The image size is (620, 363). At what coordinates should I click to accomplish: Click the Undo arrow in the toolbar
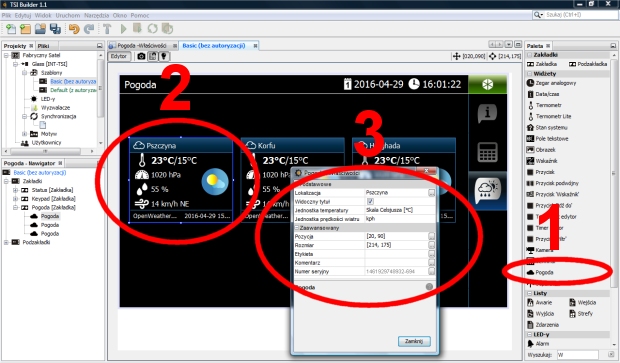[74, 29]
